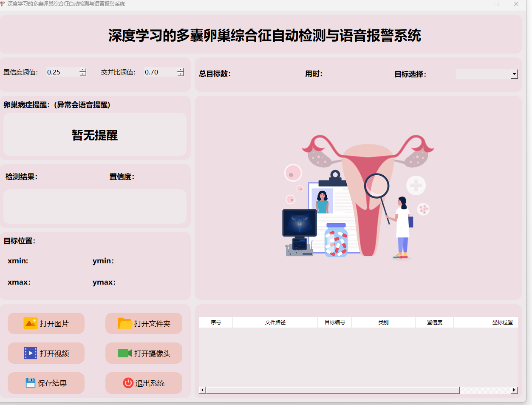Select the 目标编号 column header

tap(335, 322)
